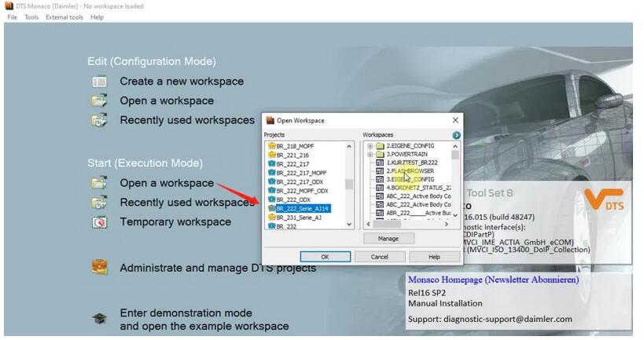Open the Tools menu
The image size is (644, 340).
pos(31,17)
